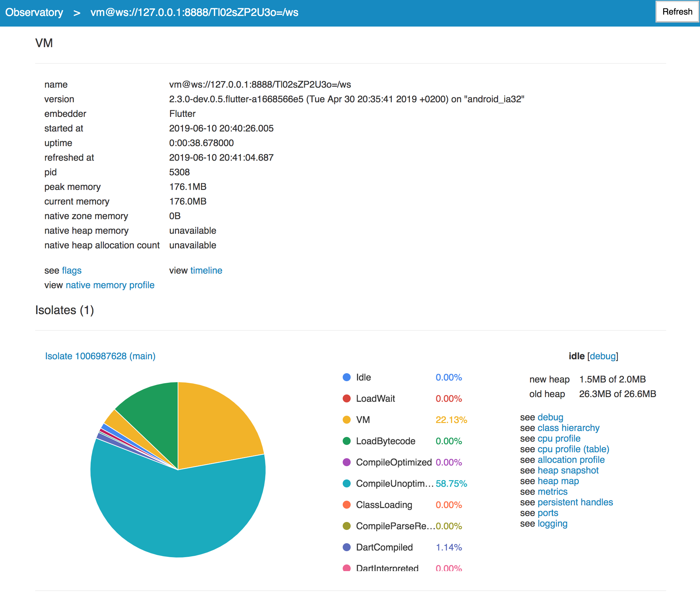This screenshot has width=700, height=595.
Task: Open the VM flags link
Action: pos(71,271)
